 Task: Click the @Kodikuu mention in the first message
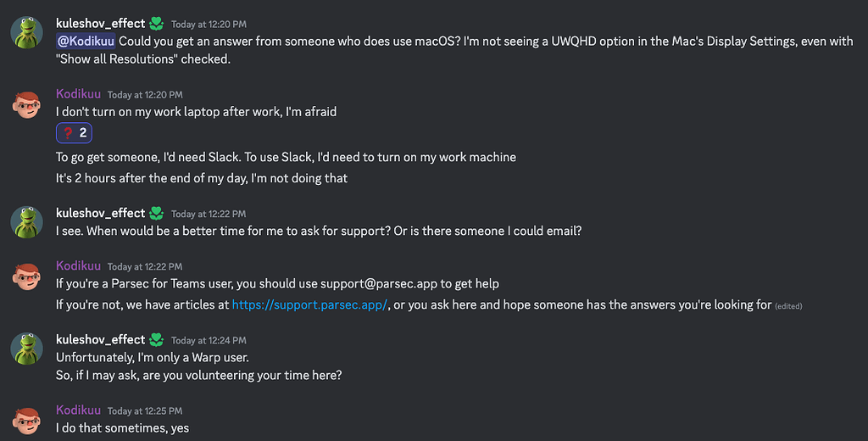86,41
